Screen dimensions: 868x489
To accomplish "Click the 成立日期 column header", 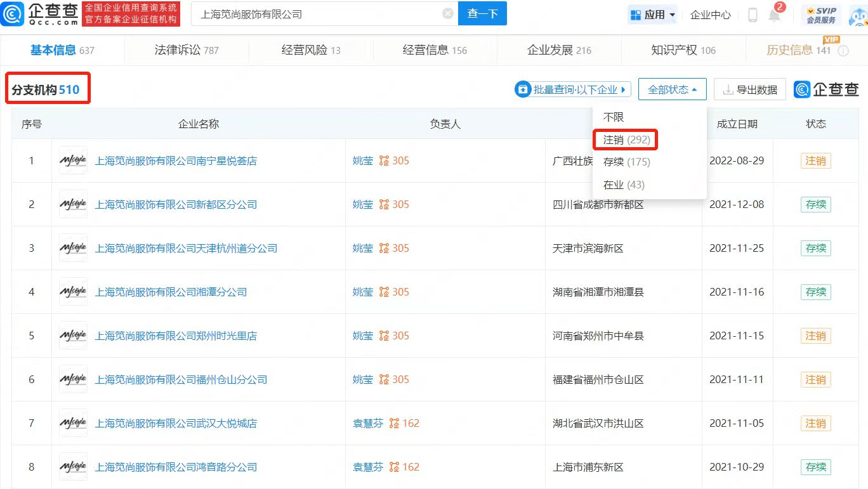I will pyautogui.click(x=737, y=124).
